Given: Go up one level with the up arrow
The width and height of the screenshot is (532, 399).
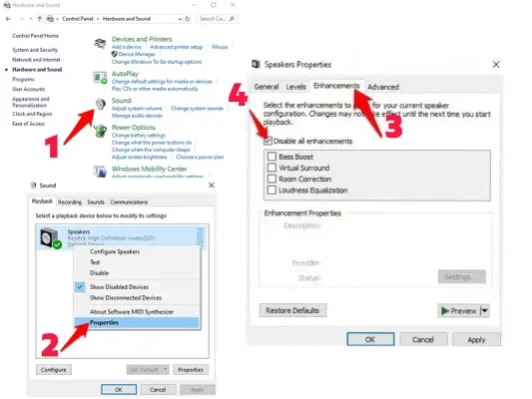Looking at the screenshot, I should tap(40, 19).
